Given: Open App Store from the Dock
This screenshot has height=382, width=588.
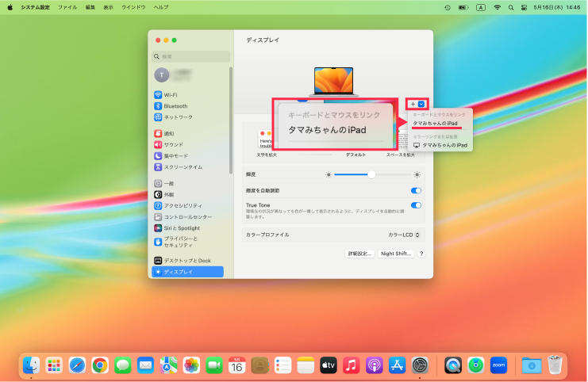Looking at the screenshot, I should [397, 365].
